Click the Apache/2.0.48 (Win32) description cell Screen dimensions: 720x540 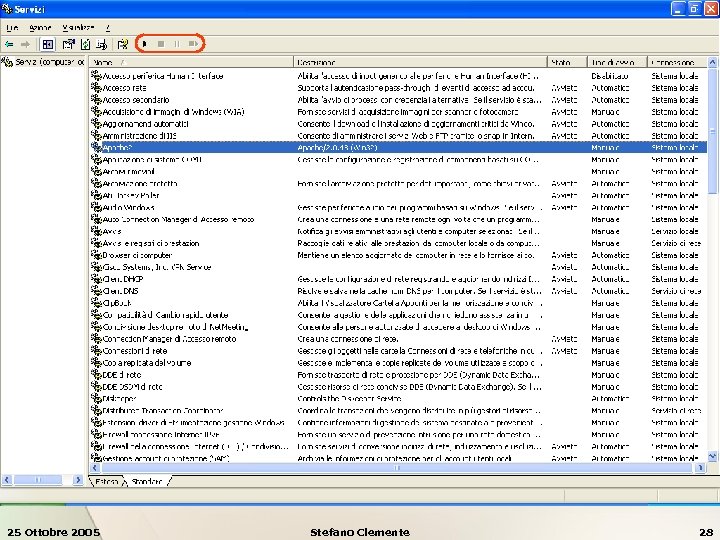(x=338, y=147)
